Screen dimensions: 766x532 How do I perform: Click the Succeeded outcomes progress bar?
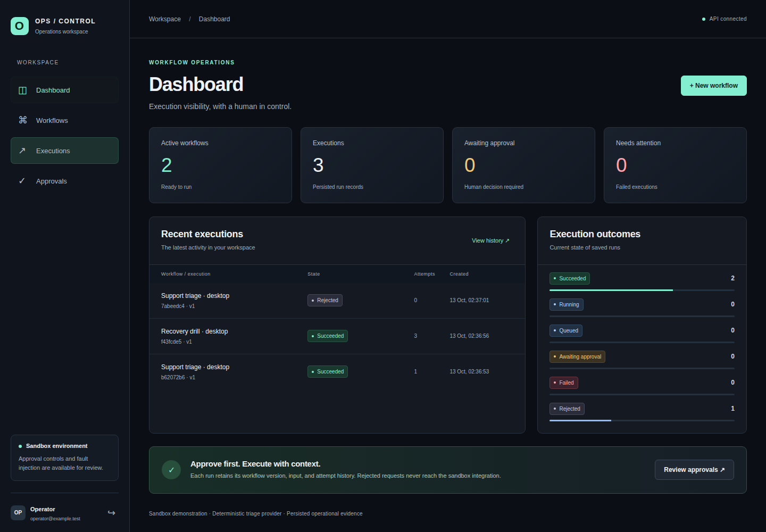(642, 290)
